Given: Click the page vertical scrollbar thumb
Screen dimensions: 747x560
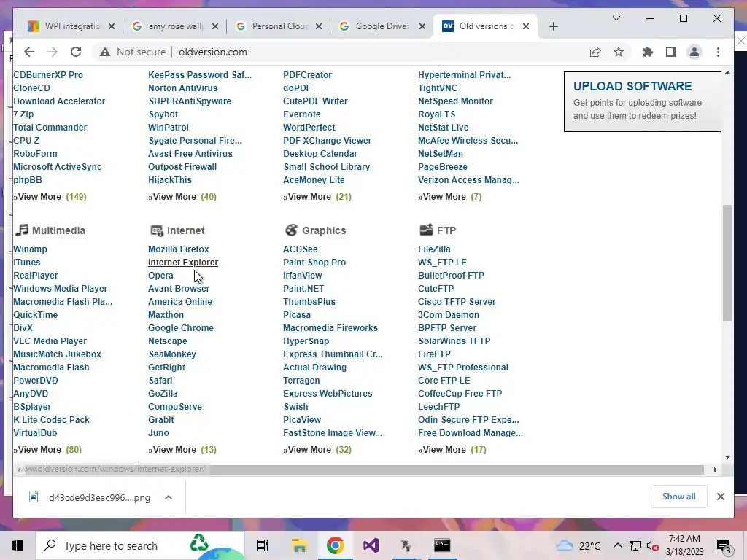Looking at the screenshot, I should coord(727,262).
